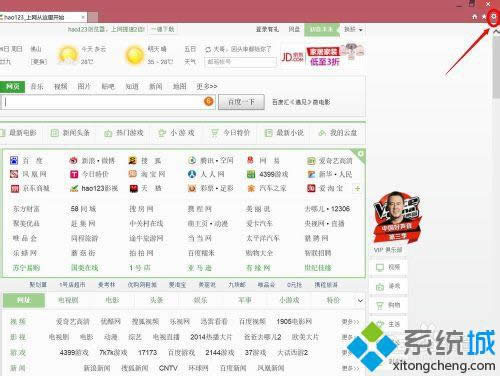Click the iQiyi 爱奇艺高清 icon
The width and height of the screenshot is (500, 376).
click(x=311, y=161)
